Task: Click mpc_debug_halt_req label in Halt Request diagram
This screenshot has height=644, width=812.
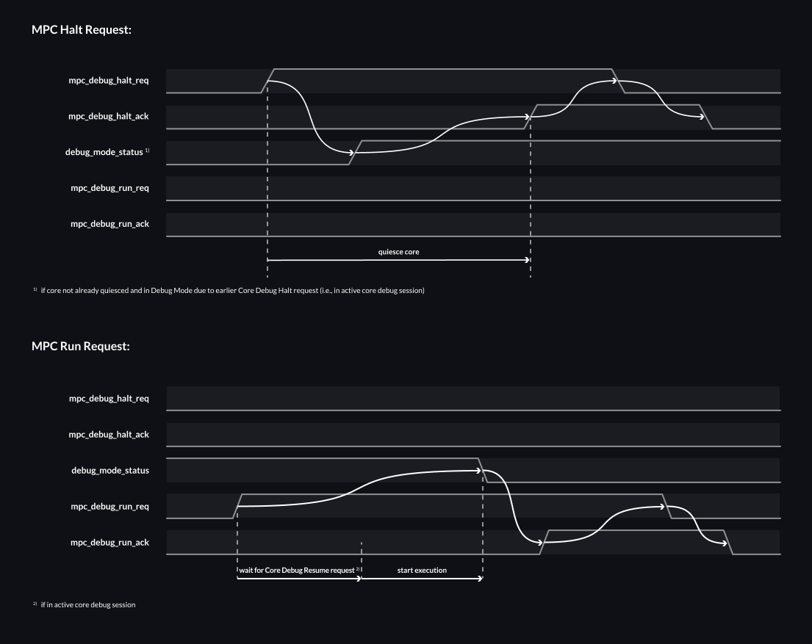Action: (x=109, y=80)
